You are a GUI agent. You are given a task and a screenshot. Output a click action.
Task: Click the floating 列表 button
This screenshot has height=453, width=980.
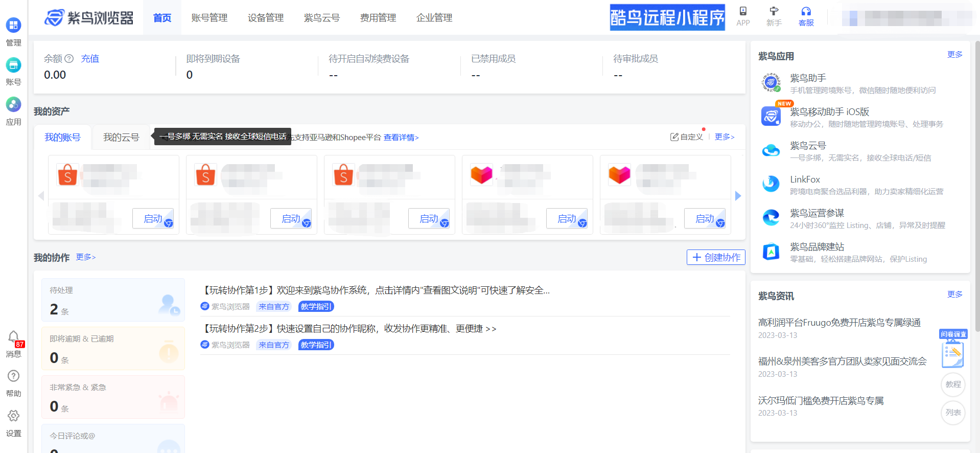click(x=953, y=413)
